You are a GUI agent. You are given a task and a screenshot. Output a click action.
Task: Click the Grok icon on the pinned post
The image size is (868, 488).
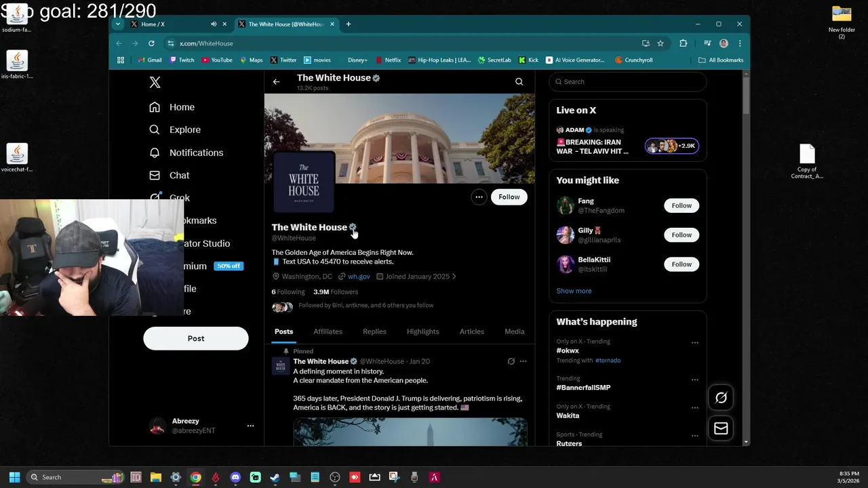coord(511,361)
